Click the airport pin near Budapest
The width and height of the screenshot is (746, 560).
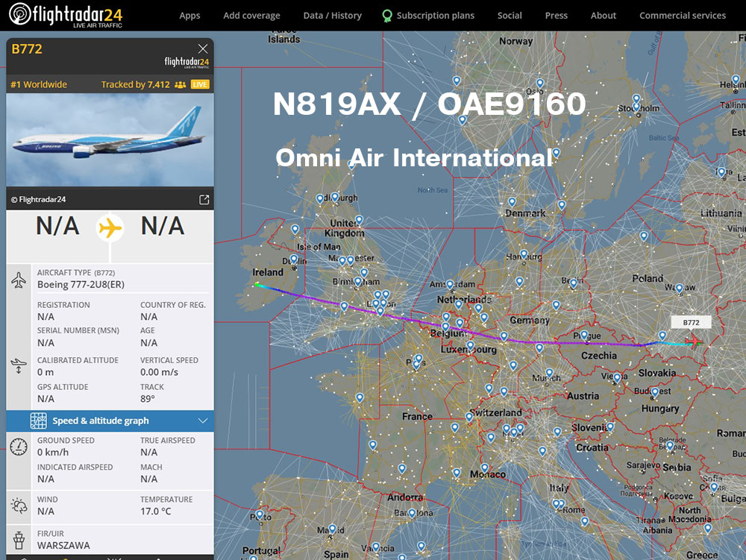tap(655, 391)
